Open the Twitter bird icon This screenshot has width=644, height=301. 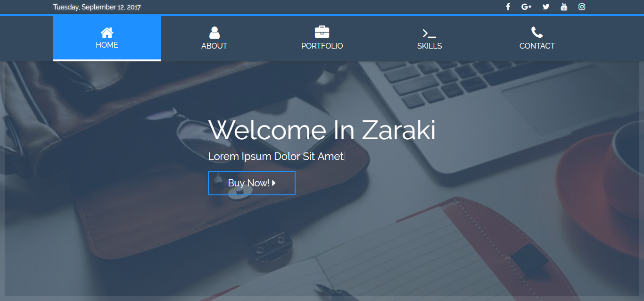[x=546, y=7]
